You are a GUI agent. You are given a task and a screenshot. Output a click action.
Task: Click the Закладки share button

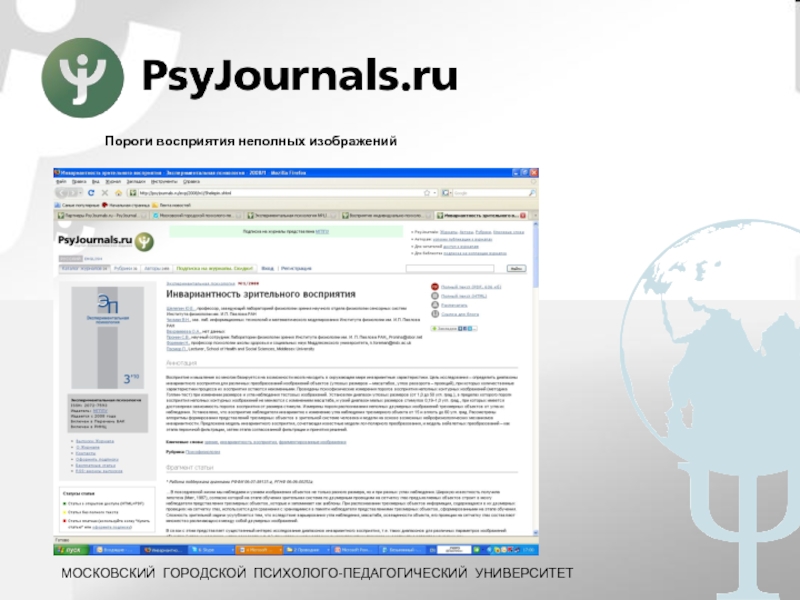pos(453,329)
